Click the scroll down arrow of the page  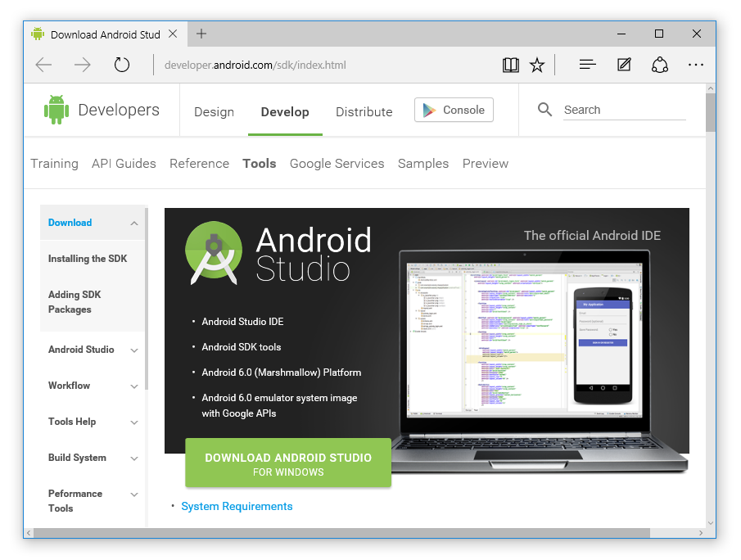click(711, 523)
